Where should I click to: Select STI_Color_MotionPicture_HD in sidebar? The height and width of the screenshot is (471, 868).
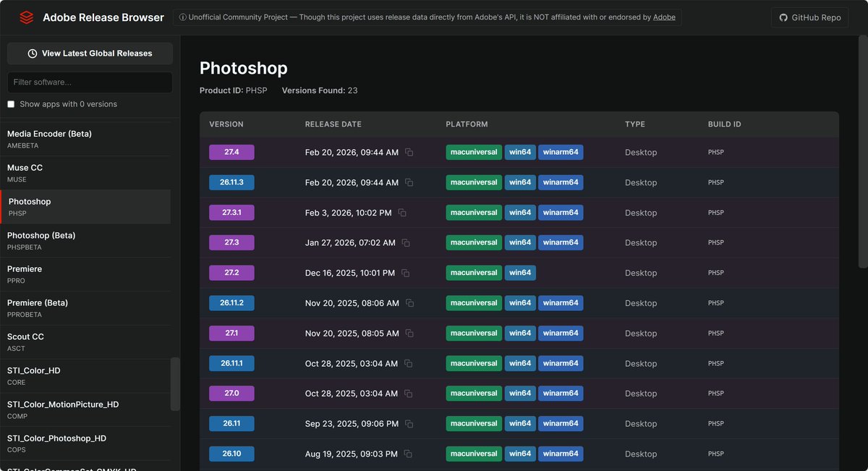85,410
